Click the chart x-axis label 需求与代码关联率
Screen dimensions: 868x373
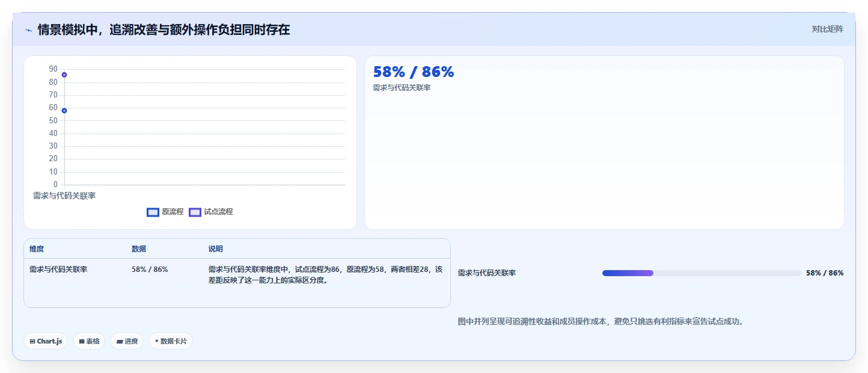point(64,196)
